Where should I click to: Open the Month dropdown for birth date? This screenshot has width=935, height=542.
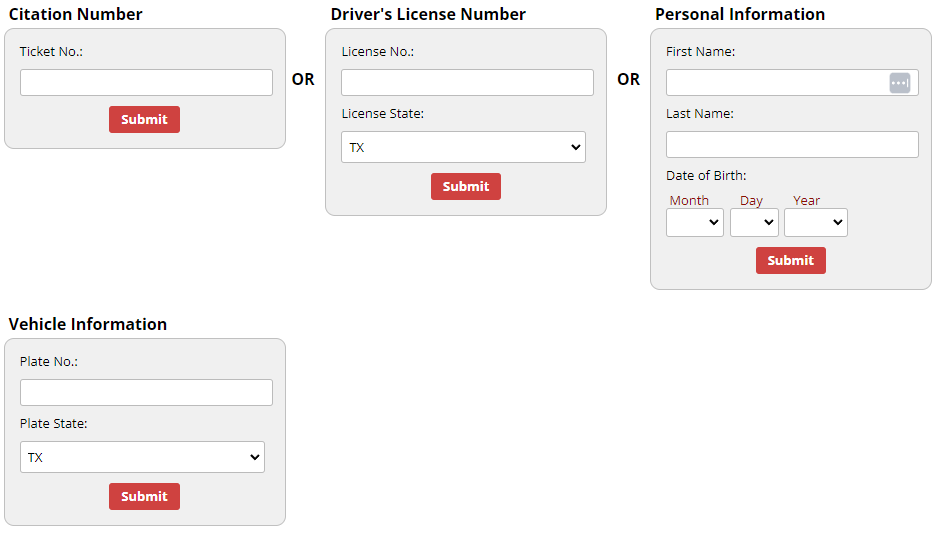tap(695, 222)
